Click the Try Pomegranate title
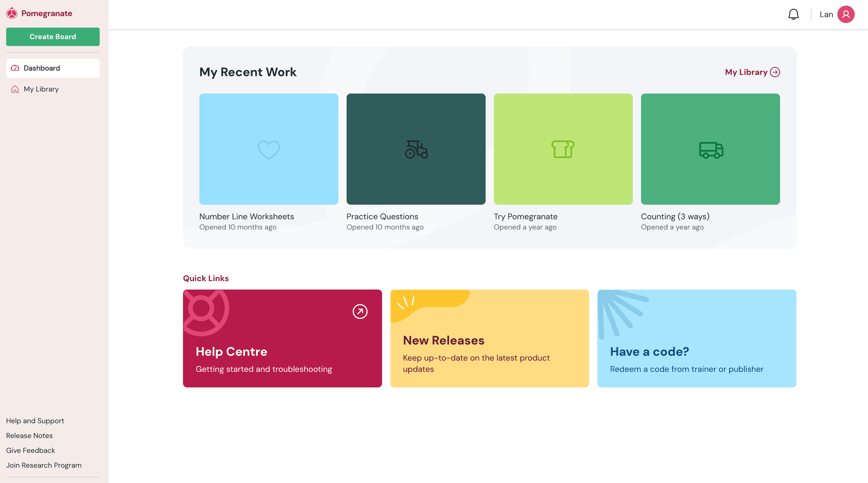868x483 pixels. point(525,216)
